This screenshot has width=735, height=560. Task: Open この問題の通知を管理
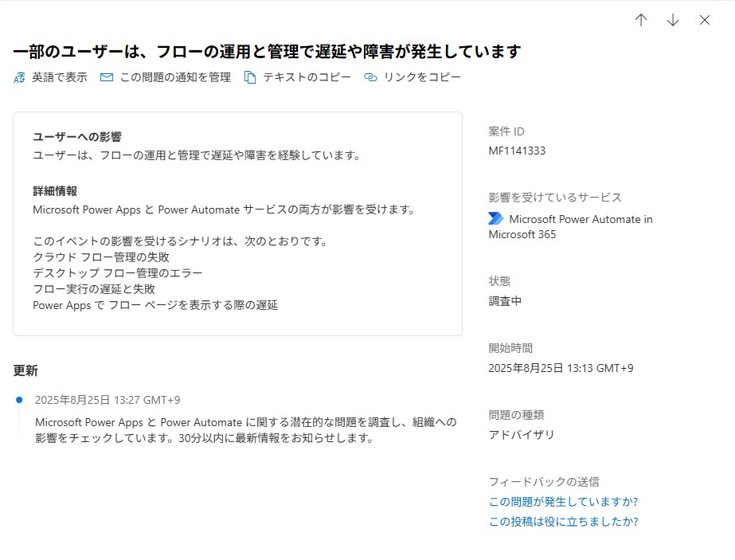175,77
